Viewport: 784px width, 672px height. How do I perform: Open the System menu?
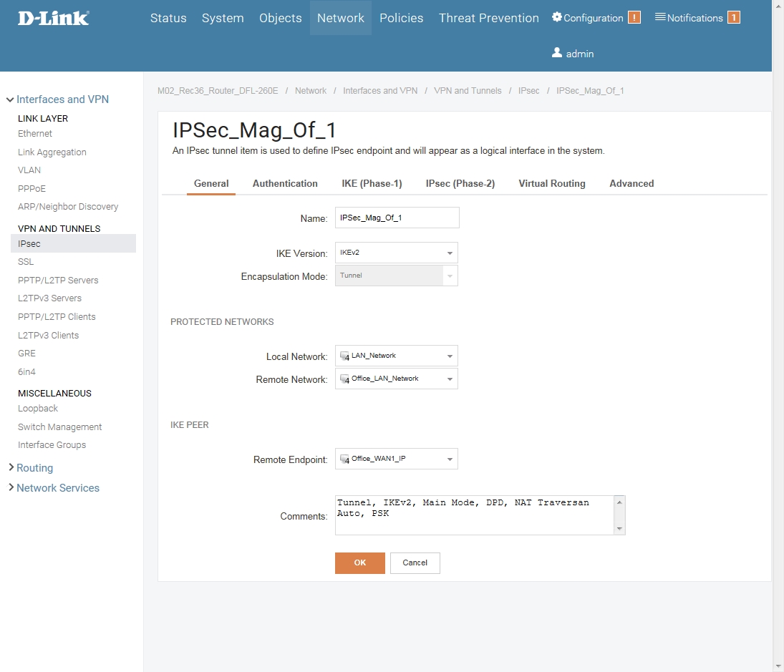tap(223, 18)
